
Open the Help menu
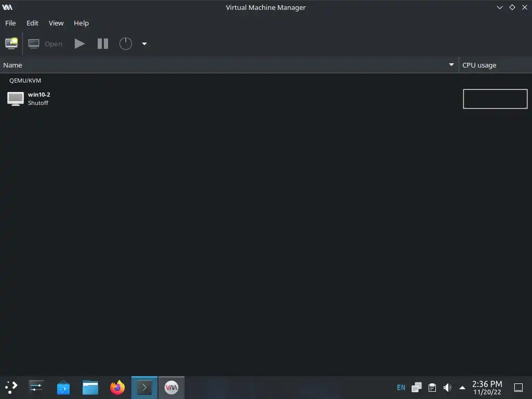tap(81, 23)
